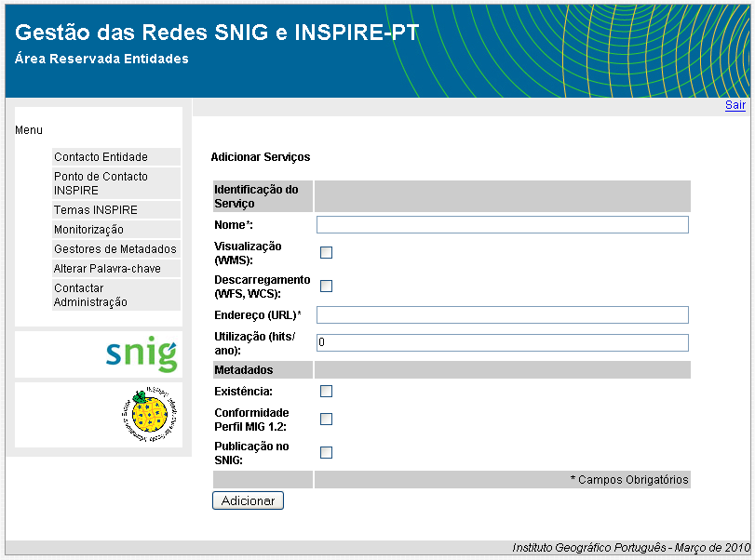Screen dimensions: 755x560
Task: Click the 'Adicionar Serviços' heading
Action: point(261,157)
